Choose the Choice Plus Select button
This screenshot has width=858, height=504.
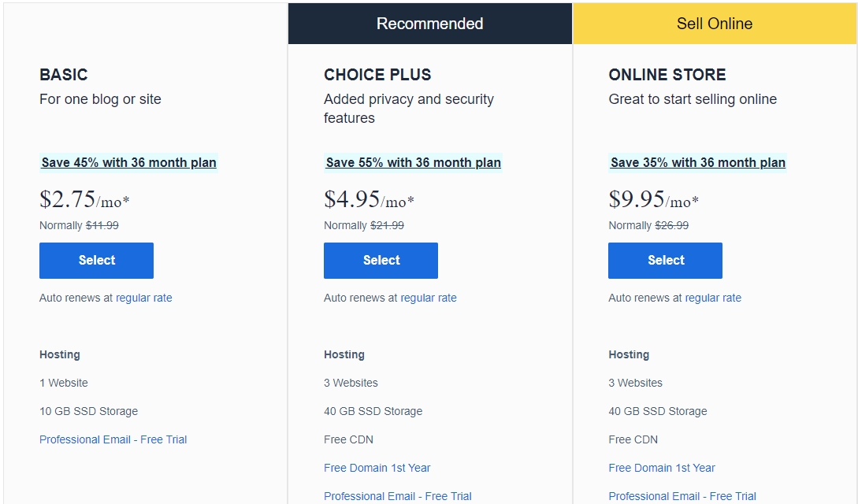(x=381, y=260)
